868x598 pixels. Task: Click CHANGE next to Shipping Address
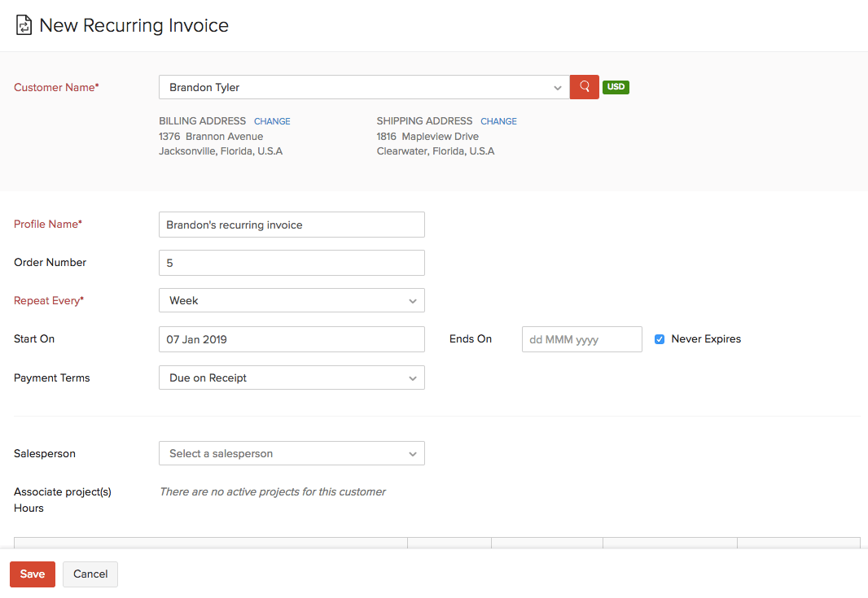click(498, 120)
